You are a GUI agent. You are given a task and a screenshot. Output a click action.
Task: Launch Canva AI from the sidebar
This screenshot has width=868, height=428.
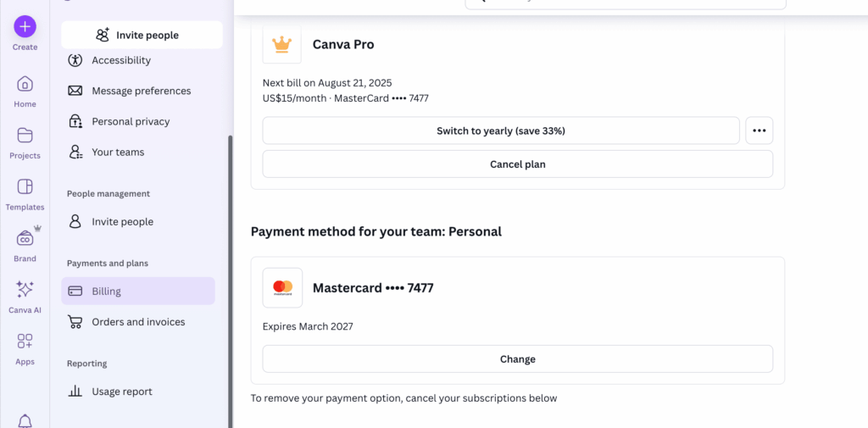(25, 290)
